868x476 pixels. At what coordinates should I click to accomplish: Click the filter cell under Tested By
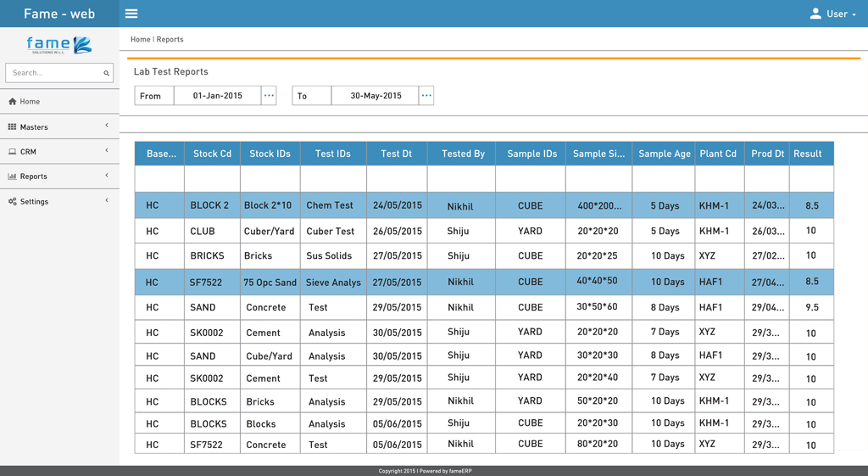(x=461, y=178)
